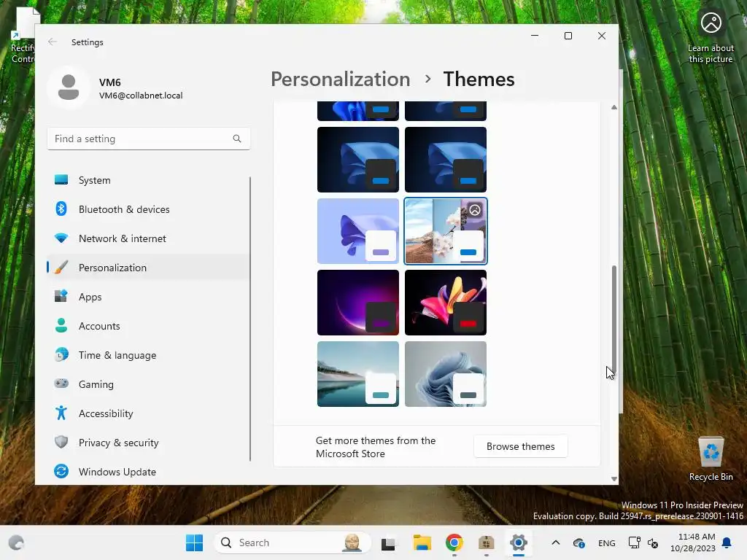The height and width of the screenshot is (560, 747).
Task: Open the brown box app on the taskbar
Action: [x=486, y=542]
